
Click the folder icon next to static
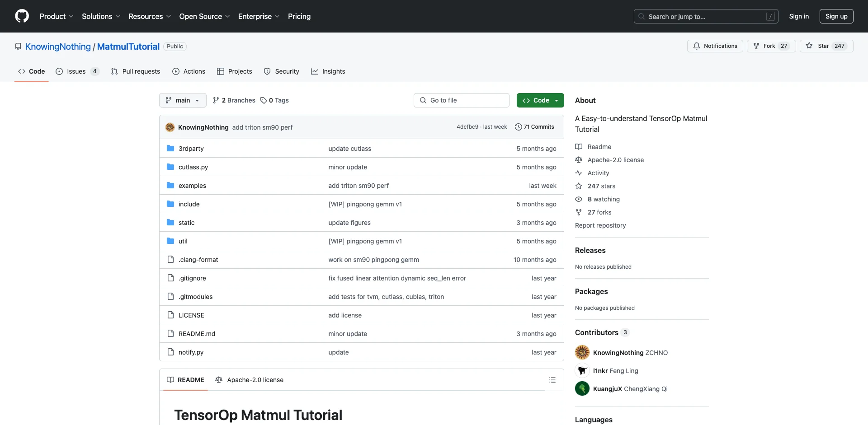(x=170, y=223)
